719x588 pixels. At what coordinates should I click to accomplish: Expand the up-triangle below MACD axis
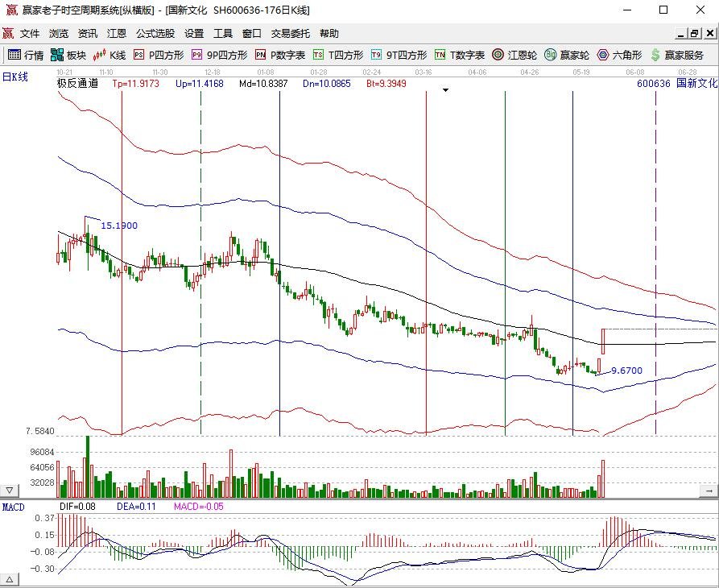pyautogui.click(x=10, y=579)
